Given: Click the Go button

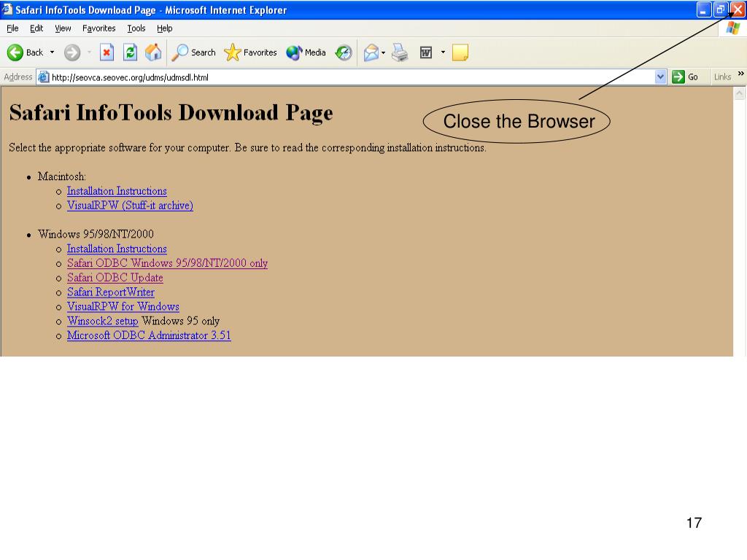Looking at the screenshot, I should pyautogui.click(x=685, y=77).
